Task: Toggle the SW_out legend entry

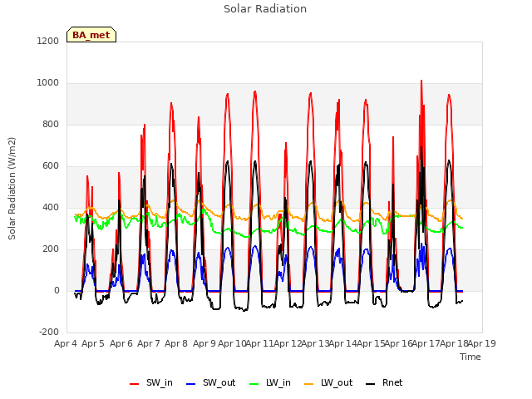Action: [210, 382]
